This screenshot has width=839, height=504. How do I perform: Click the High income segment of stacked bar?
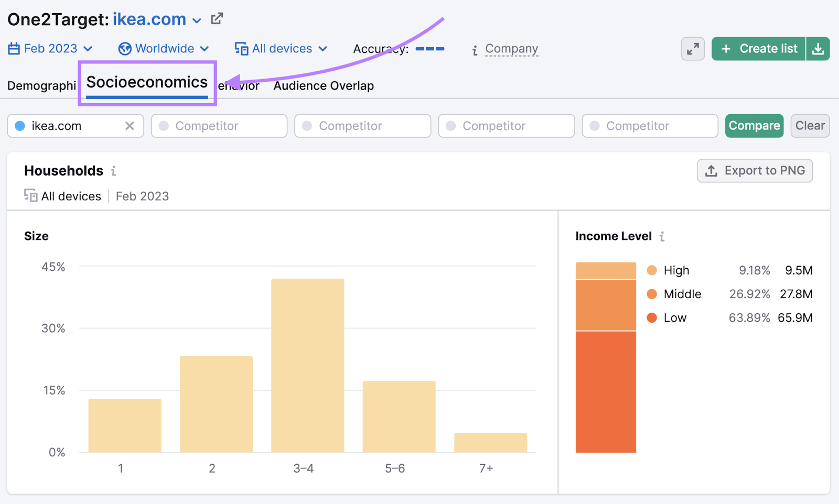pyautogui.click(x=606, y=270)
